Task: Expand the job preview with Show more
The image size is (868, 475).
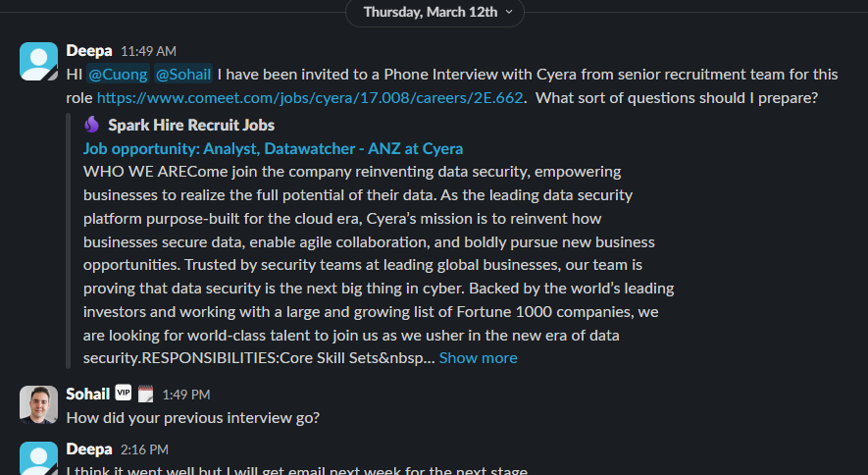Action: point(478,357)
